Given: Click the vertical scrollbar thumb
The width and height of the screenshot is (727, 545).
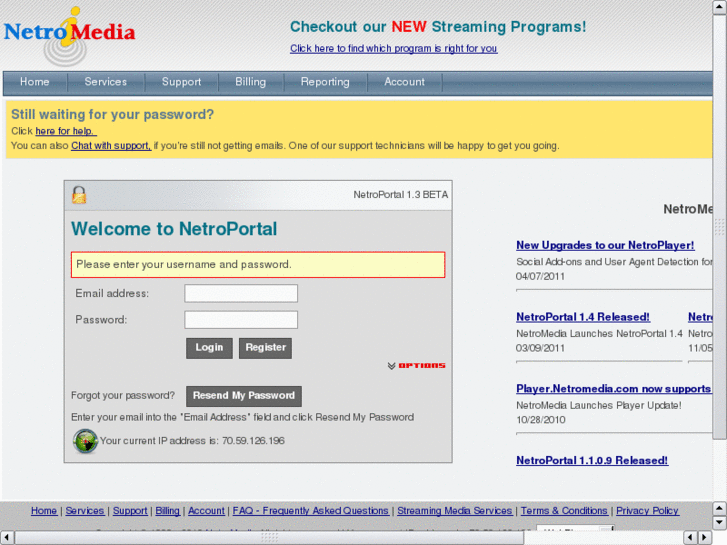Looking at the screenshot, I should coord(720,226).
